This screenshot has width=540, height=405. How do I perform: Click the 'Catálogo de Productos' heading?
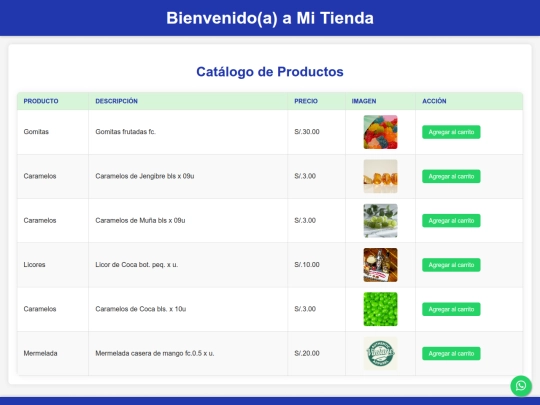pos(270,72)
